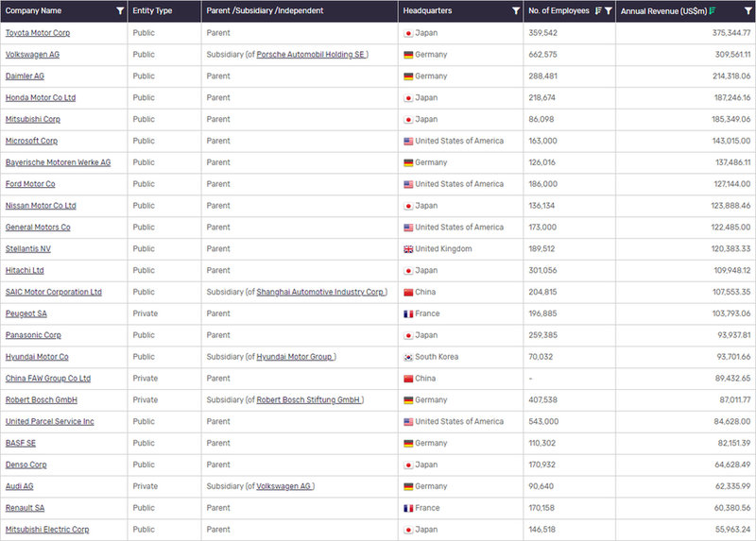Open Toyota Motor Corp company link
The height and width of the screenshot is (541, 756).
38,33
